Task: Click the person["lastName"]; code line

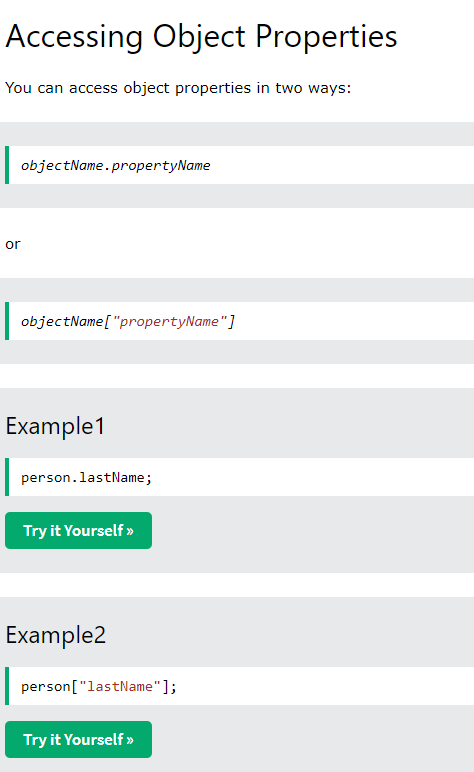Action: click(x=98, y=686)
